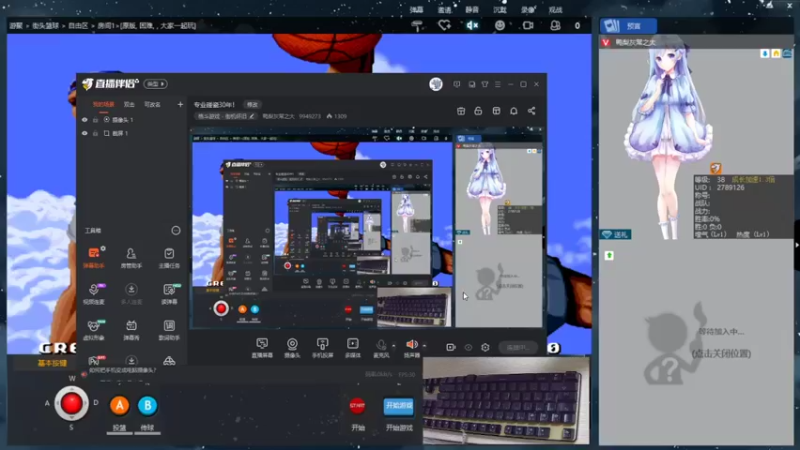Toggle lock on 摄像头 1 source
Image resolution: width=800 pixels, height=450 pixels.
(x=95, y=120)
